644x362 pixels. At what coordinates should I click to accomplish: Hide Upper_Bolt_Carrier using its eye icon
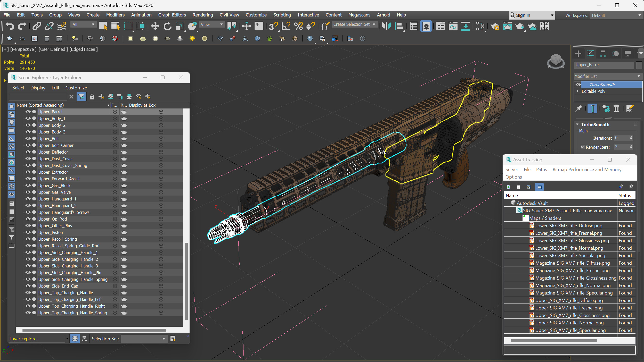click(x=28, y=145)
